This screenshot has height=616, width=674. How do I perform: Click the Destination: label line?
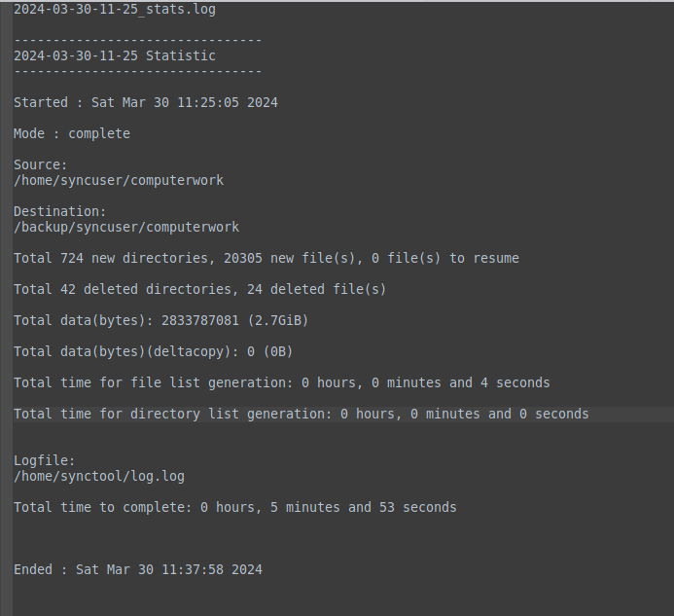tap(60, 211)
